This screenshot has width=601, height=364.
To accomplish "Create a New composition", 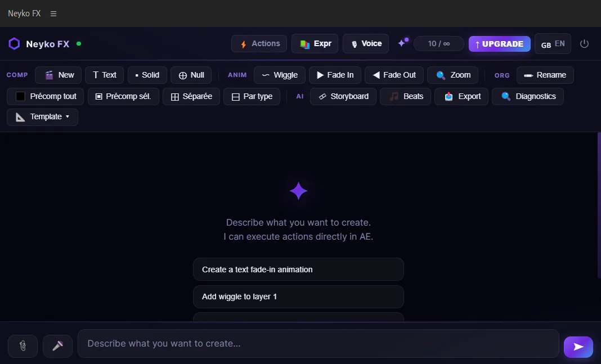I will point(59,75).
